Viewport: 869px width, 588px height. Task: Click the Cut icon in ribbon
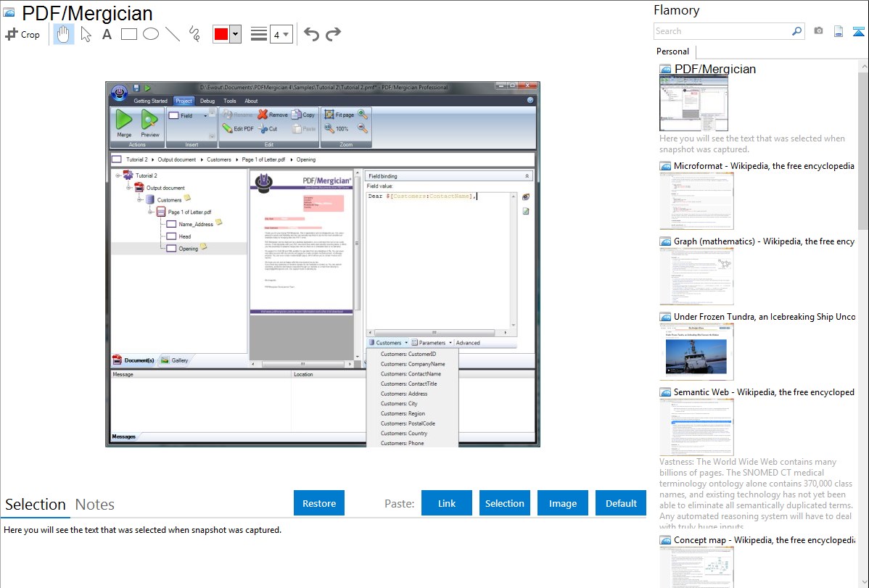[x=263, y=128]
